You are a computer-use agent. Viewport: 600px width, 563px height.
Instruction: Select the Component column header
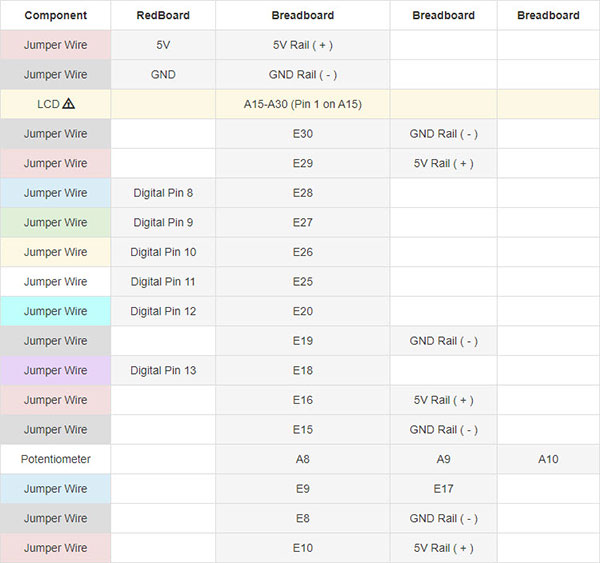pyautogui.click(x=55, y=15)
